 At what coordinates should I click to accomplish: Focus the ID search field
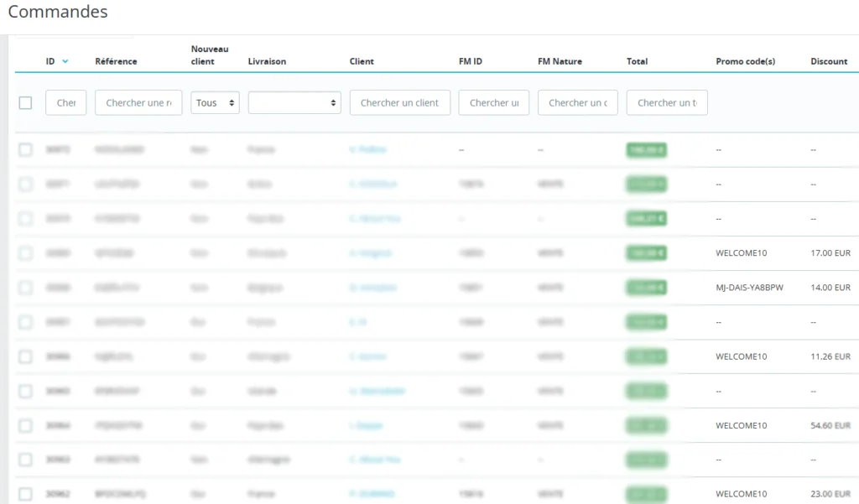click(65, 102)
